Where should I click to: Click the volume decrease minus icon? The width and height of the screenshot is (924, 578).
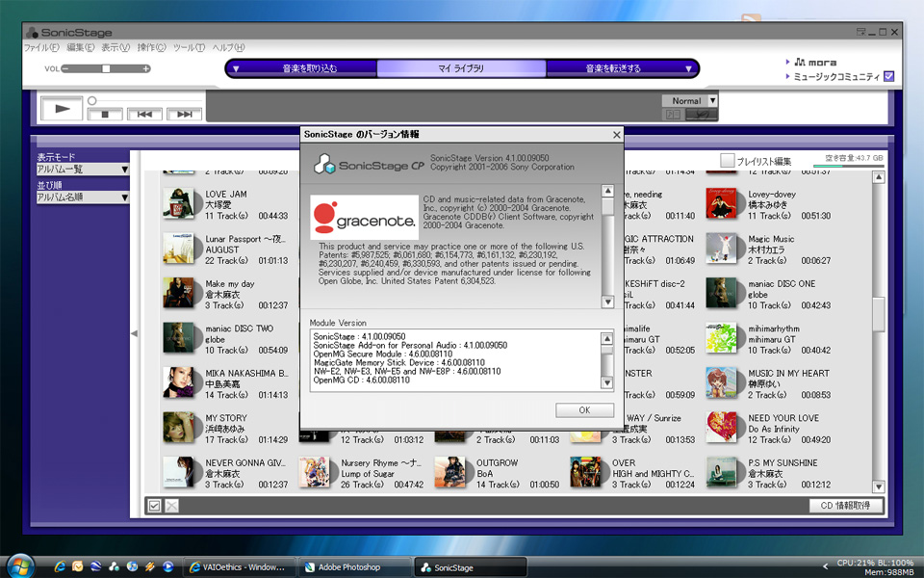[x=64, y=68]
